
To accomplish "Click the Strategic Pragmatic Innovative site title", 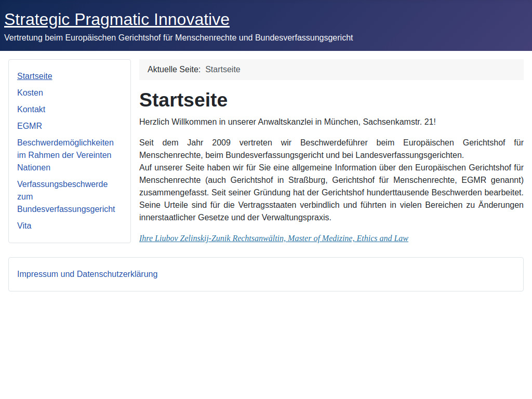I will (116, 19).
